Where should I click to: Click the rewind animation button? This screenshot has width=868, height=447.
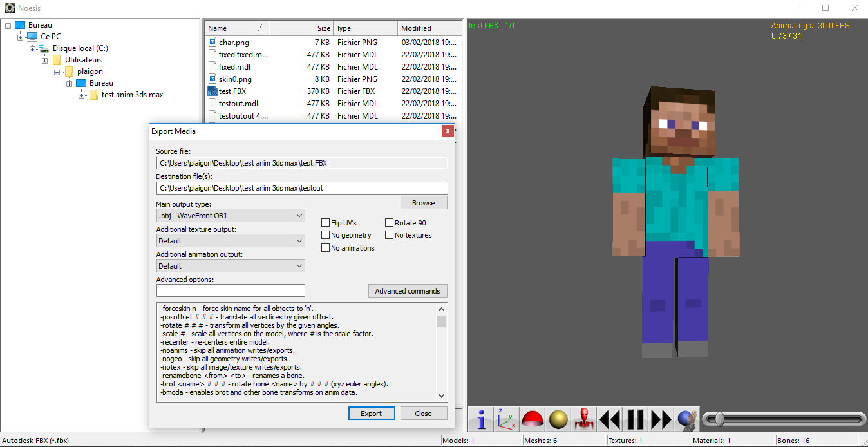point(609,419)
